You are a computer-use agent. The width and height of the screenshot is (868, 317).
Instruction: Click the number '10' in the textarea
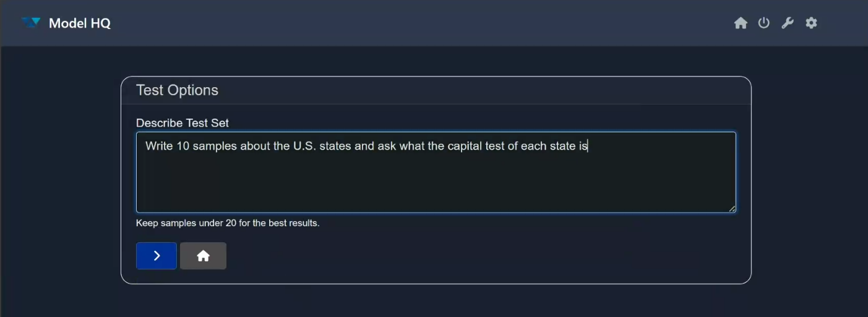(x=183, y=146)
